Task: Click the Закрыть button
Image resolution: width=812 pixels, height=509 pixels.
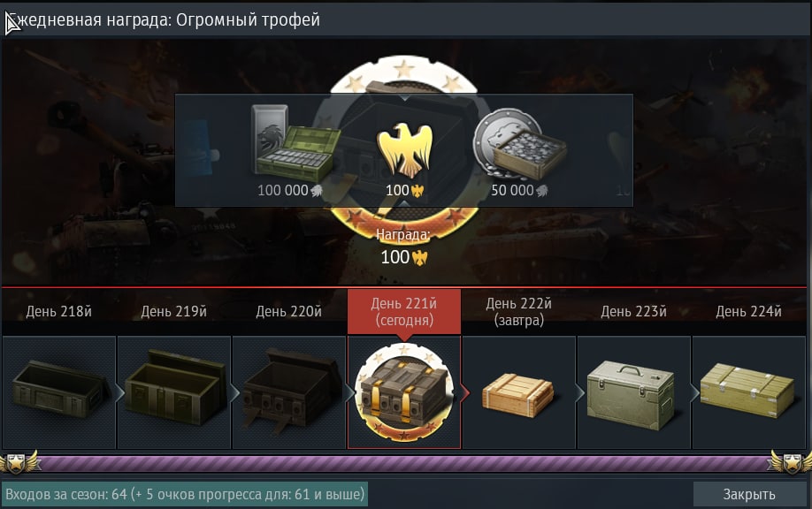Action: pyautogui.click(x=749, y=494)
